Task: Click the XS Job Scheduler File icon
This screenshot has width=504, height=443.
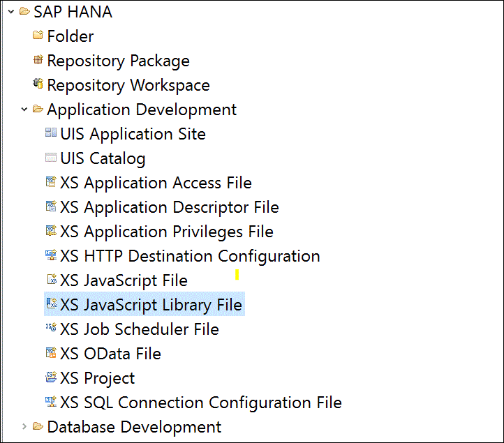Action: coord(50,329)
